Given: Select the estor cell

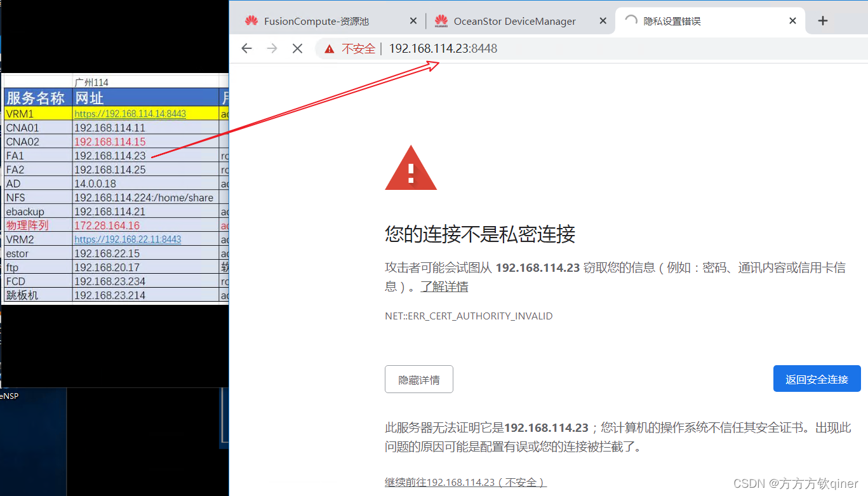Looking at the screenshot, I should pyautogui.click(x=37, y=253).
